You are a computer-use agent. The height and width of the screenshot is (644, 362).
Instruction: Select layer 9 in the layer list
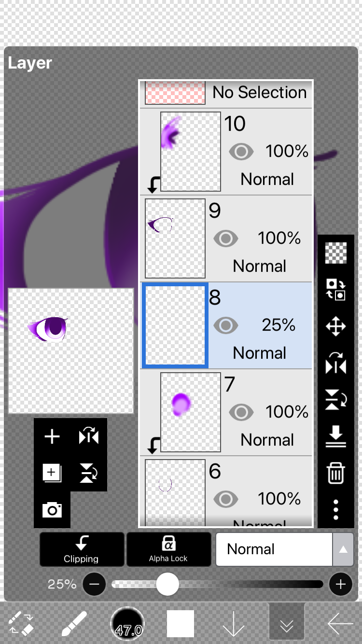226,238
